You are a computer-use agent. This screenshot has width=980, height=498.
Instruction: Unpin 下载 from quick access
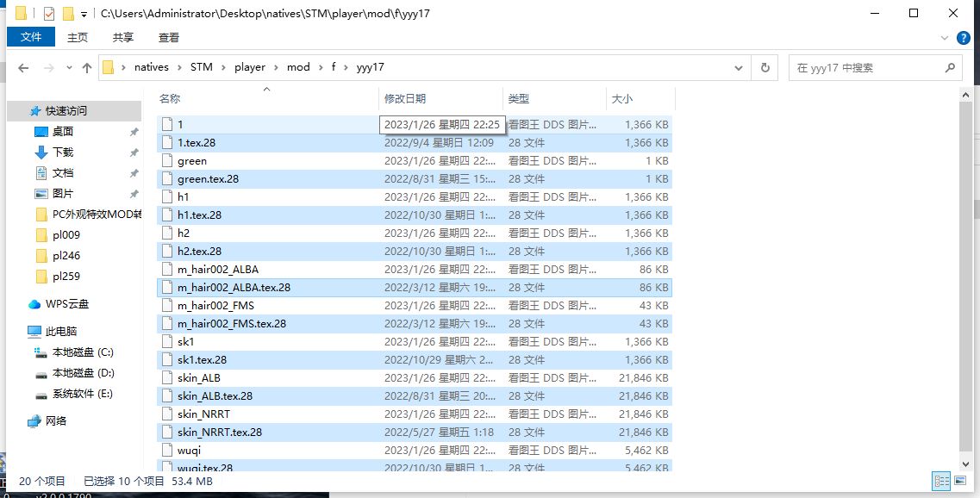[134, 153]
